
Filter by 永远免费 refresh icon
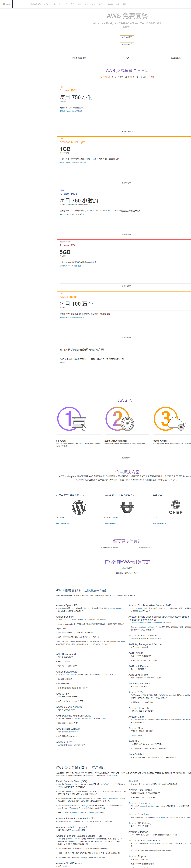pyautogui.click(x=126, y=77)
